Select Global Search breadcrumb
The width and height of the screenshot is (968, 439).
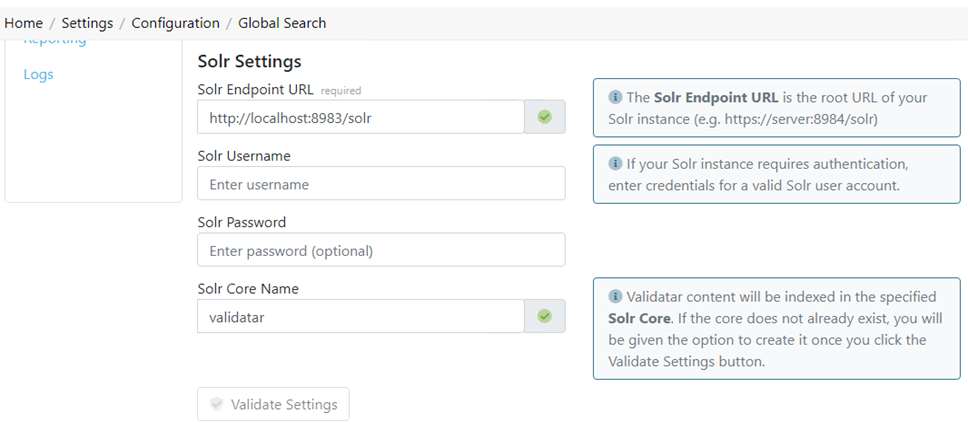tap(282, 23)
